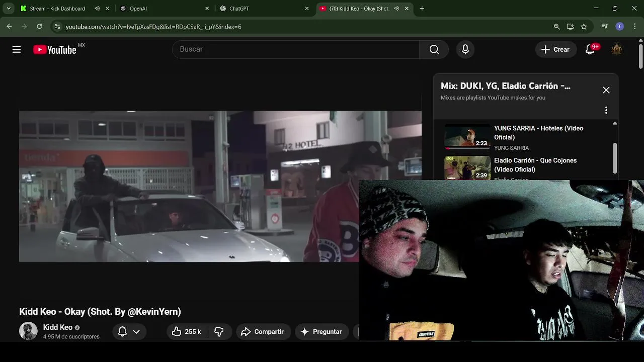Click the search magnifier button
Screen dimensions: 644x362
(x=434, y=49)
